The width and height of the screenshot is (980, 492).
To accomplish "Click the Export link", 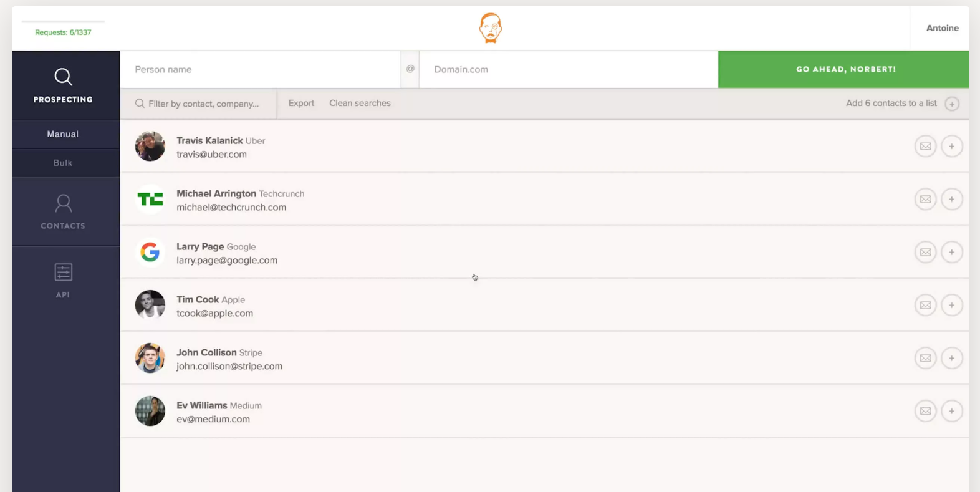I will (301, 103).
